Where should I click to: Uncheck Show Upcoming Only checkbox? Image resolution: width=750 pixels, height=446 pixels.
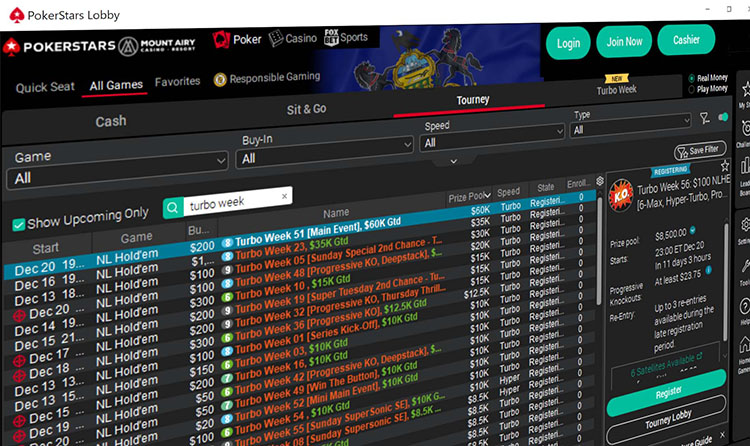[18, 224]
